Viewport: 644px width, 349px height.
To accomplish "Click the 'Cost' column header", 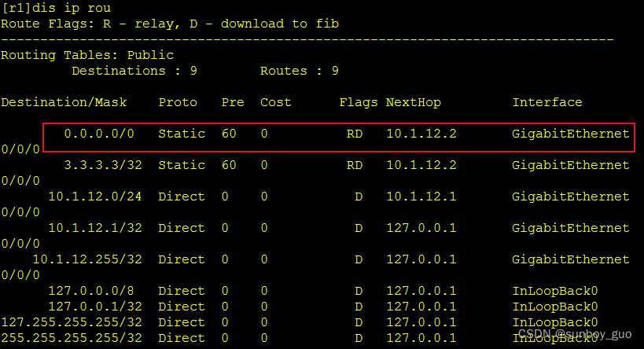I will pos(275,102).
